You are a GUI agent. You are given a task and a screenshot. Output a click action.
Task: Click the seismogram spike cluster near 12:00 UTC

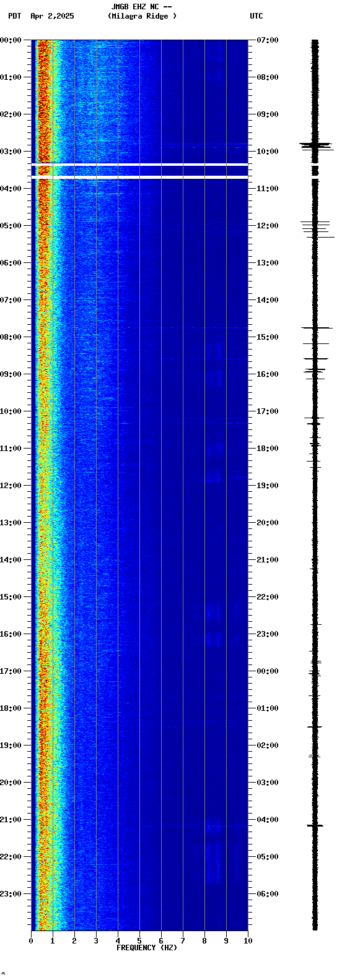click(x=317, y=229)
